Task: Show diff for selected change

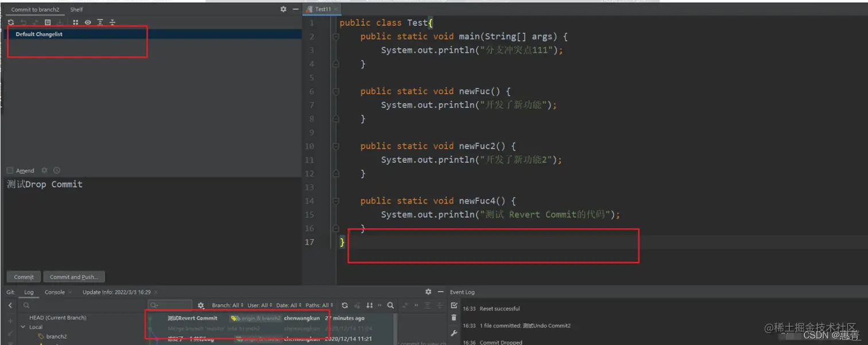Action: [36, 22]
